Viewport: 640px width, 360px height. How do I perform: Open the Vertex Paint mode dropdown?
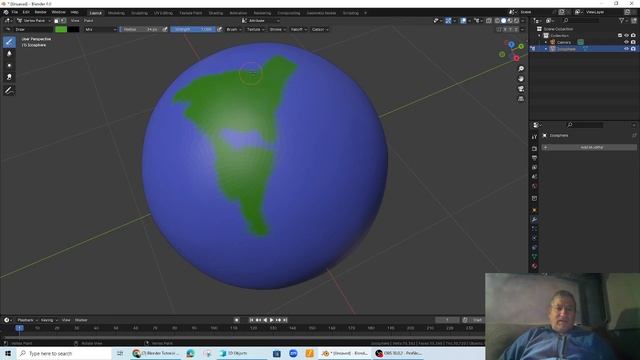[34, 20]
